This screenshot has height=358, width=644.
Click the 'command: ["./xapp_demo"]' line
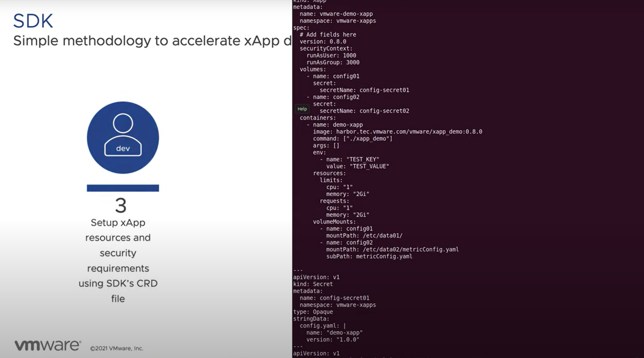click(353, 139)
